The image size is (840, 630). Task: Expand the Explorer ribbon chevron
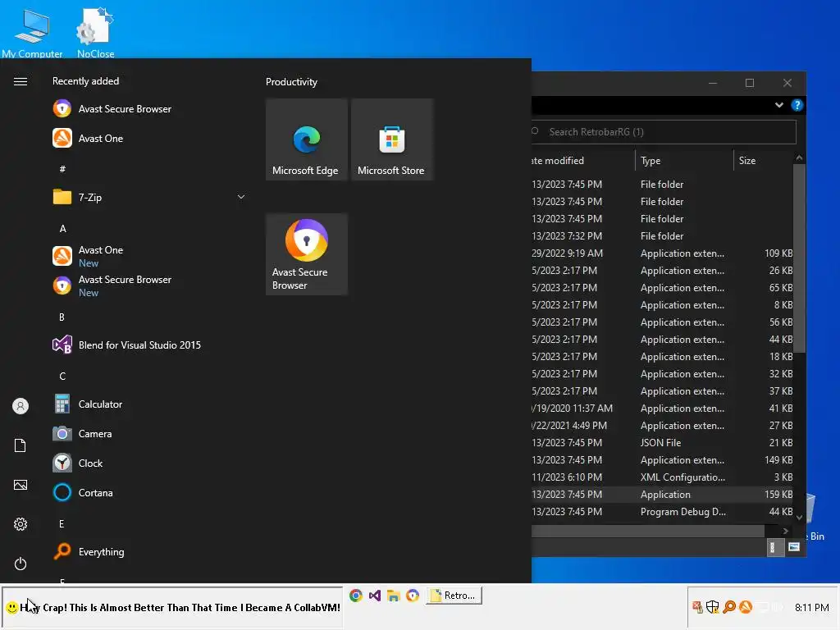point(779,105)
